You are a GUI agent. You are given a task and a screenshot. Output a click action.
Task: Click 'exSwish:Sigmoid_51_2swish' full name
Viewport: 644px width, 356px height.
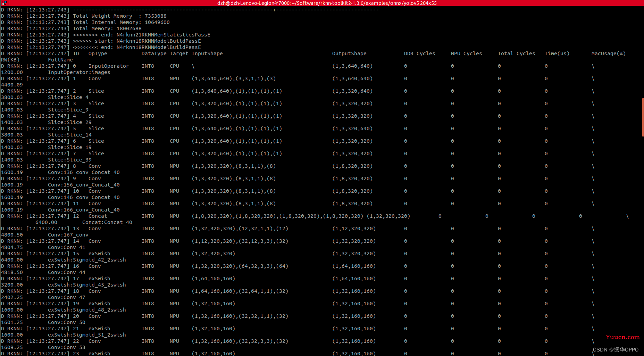click(87, 335)
